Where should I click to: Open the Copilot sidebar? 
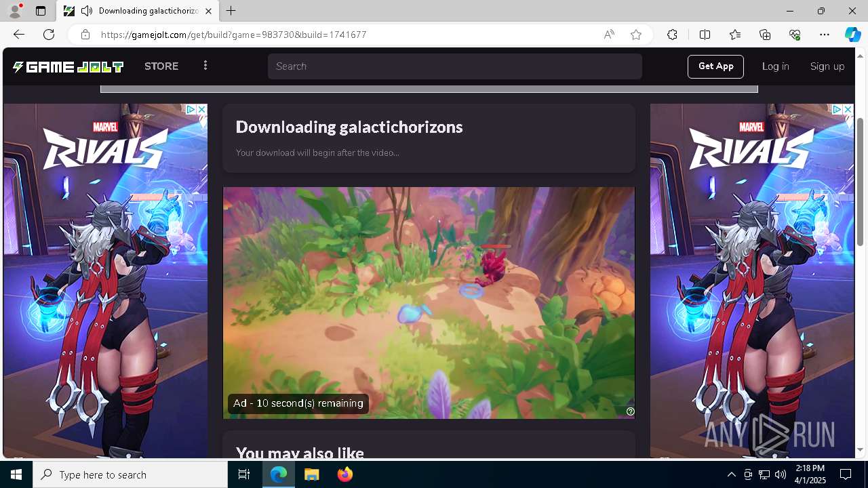click(x=852, y=35)
